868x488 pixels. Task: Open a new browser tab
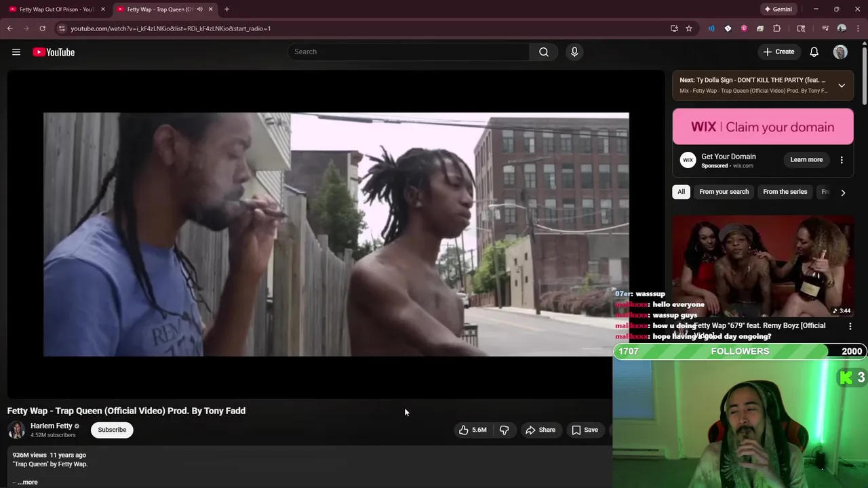tap(226, 9)
